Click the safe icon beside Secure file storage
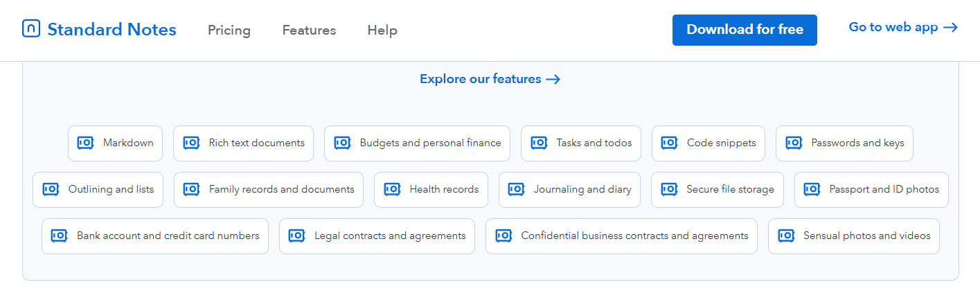This screenshot has height=291, width=980. [669, 189]
